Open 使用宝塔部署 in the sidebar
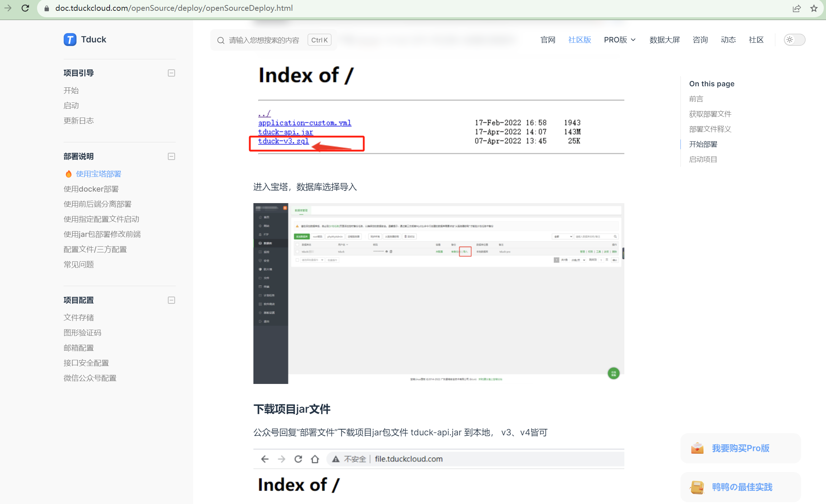Screen dimensions: 826x504 coord(98,174)
